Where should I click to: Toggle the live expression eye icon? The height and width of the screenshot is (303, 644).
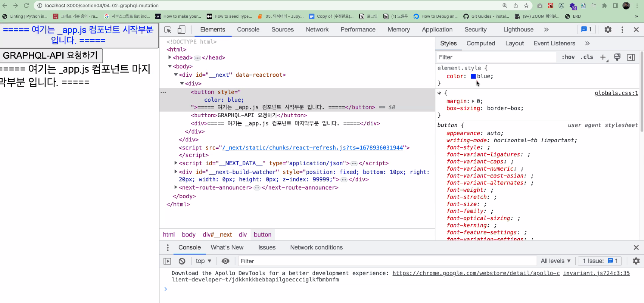pos(225,261)
